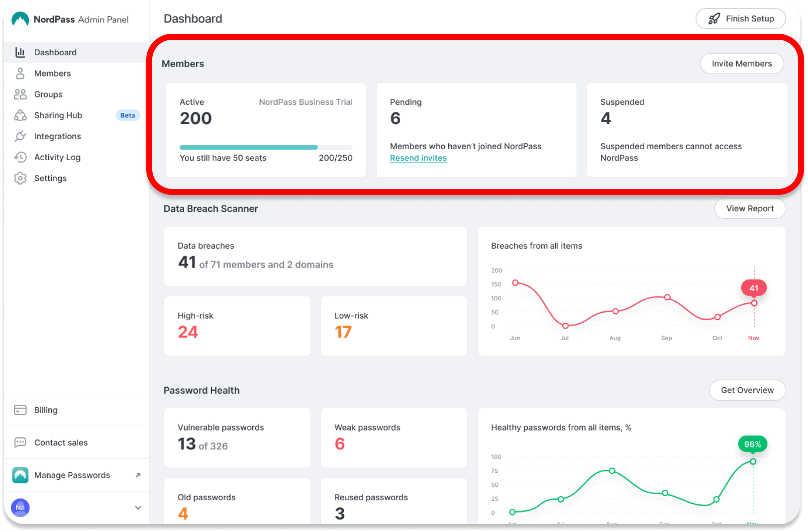Open the Activity Log menu item
808x532 pixels.
[x=76, y=157]
